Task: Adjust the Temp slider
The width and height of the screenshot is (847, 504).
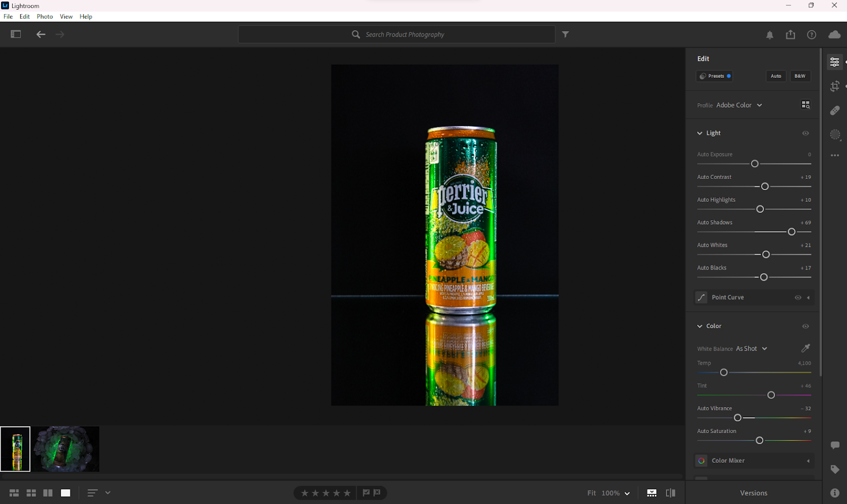Action: click(x=724, y=372)
